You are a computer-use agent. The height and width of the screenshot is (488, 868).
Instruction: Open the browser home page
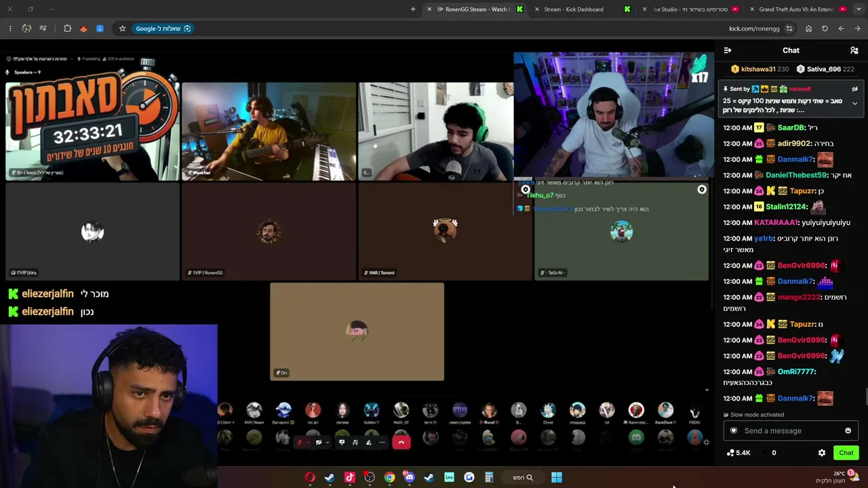(x=808, y=28)
